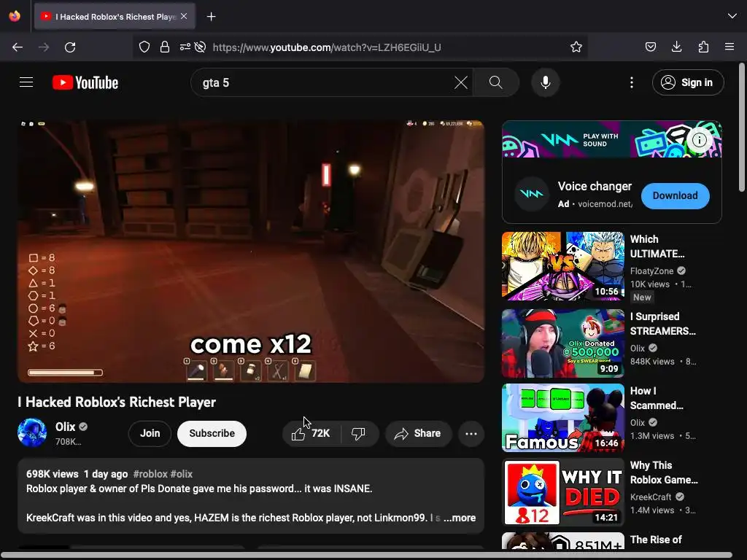Open the #roblox hashtag
747x560 pixels.
click(150, 474)
